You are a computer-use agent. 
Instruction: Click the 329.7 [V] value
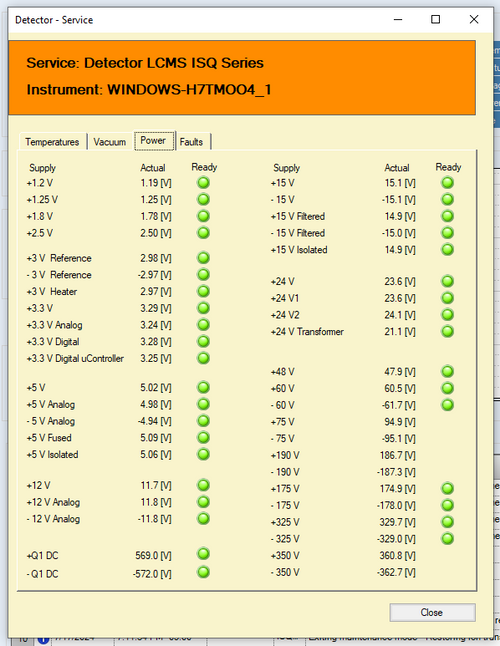point(397,522)
